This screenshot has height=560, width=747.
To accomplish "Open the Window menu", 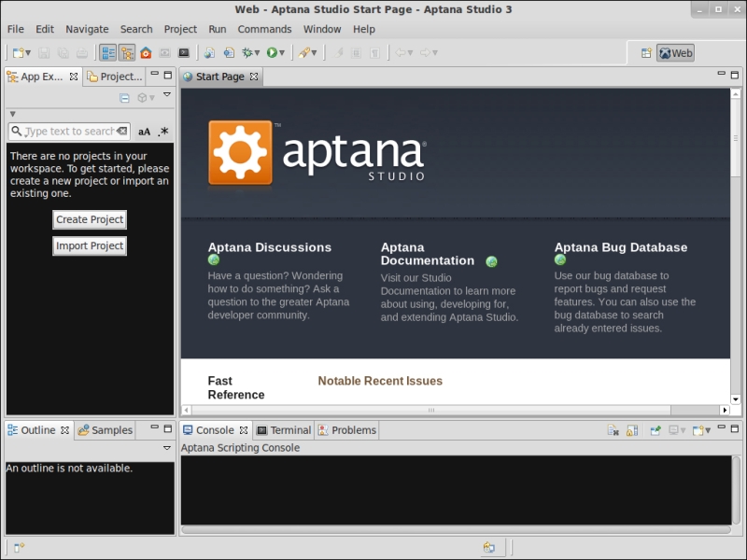I will 322,29.
